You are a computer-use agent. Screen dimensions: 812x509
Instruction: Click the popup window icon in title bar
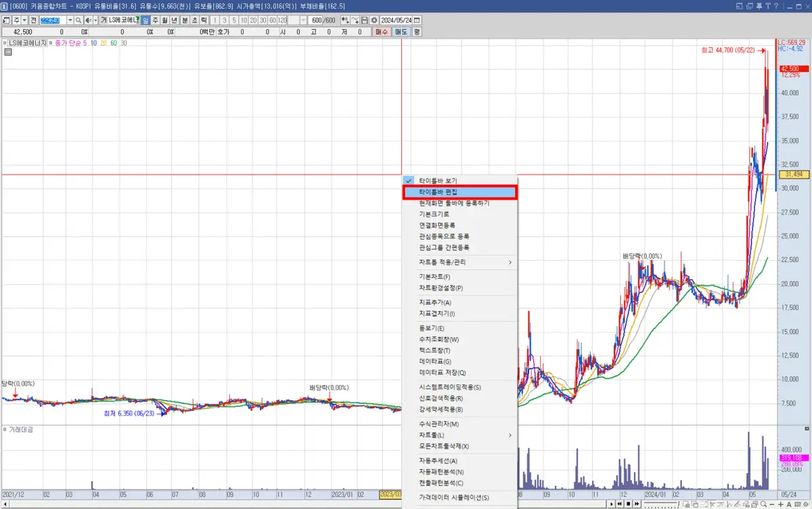pyautogui.click(x=739, y=6)
